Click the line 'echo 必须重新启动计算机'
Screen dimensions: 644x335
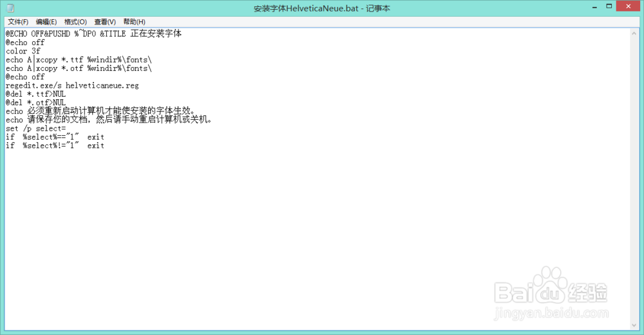100,111
